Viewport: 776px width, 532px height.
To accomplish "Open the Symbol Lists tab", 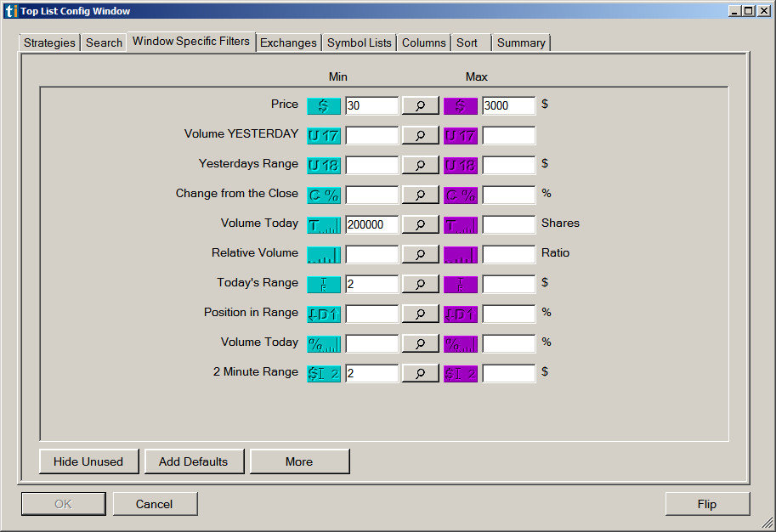I will coord(360,42).
